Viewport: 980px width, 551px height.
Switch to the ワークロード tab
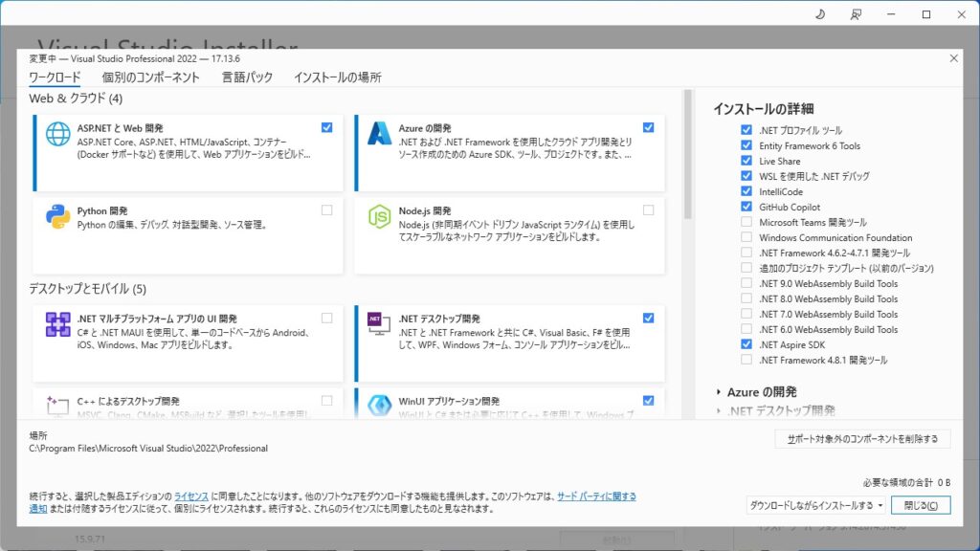(x=55, y=77)
